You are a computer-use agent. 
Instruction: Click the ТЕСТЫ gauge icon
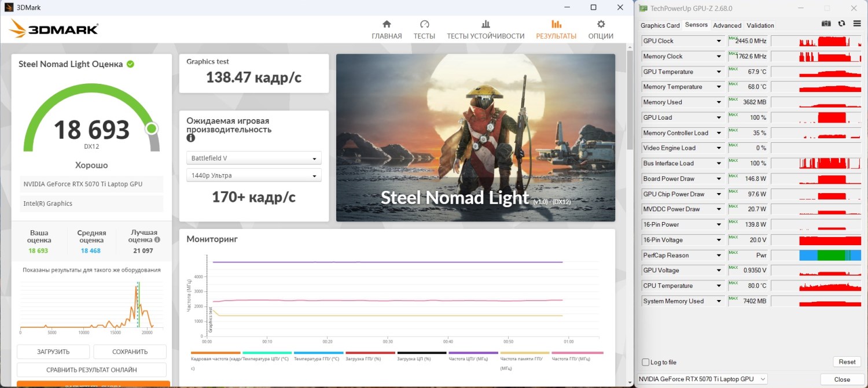coord(424,24)
